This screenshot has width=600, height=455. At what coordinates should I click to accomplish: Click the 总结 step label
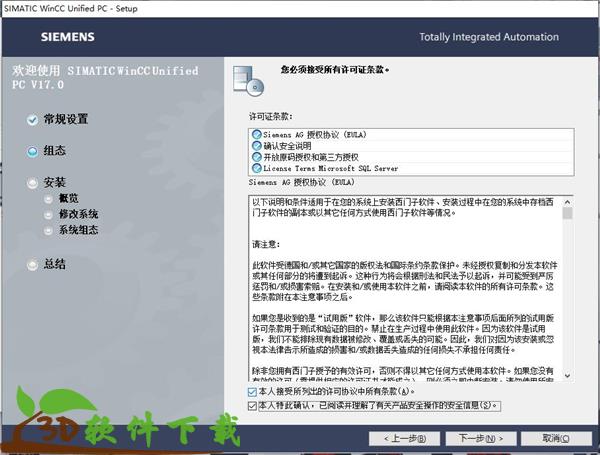(x=54, y=264)
